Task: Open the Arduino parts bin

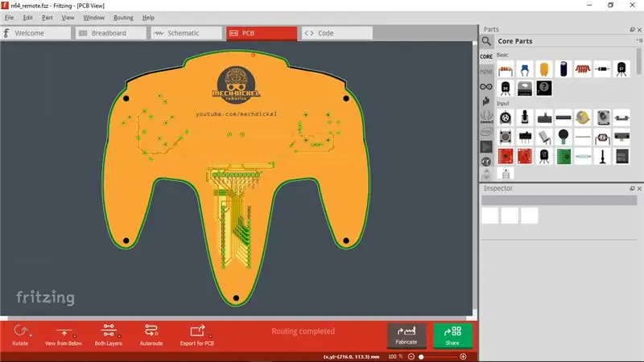Action: click(x=486, y=87)
